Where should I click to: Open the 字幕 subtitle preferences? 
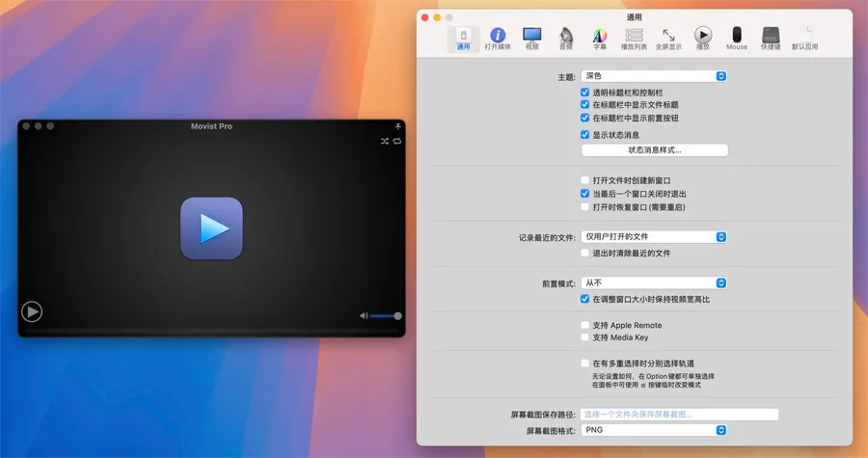click(599, 38)
